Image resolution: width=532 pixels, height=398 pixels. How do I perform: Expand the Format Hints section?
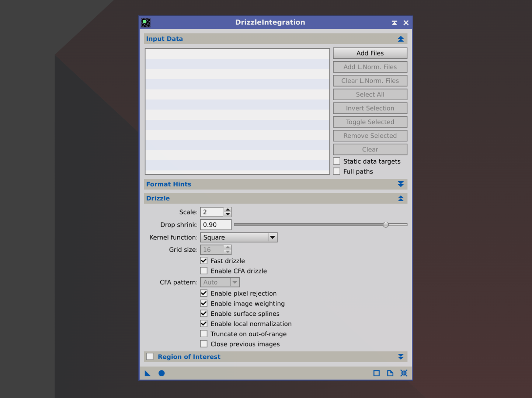[401, 184]
